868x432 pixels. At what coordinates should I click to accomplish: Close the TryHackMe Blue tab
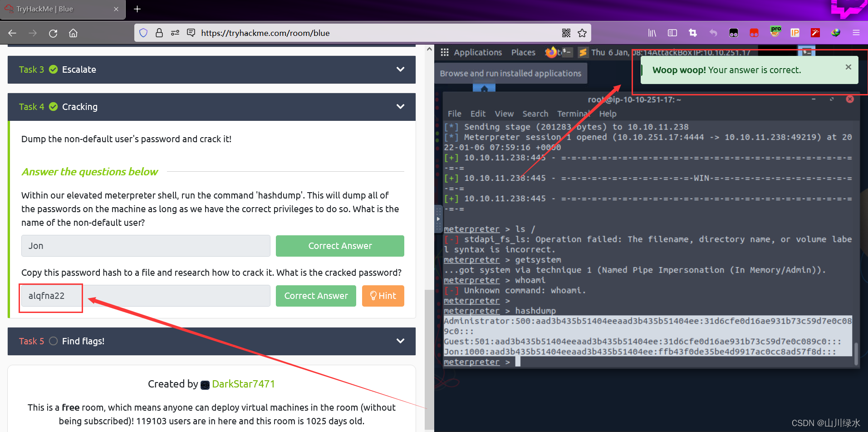(x=116, y=9)
